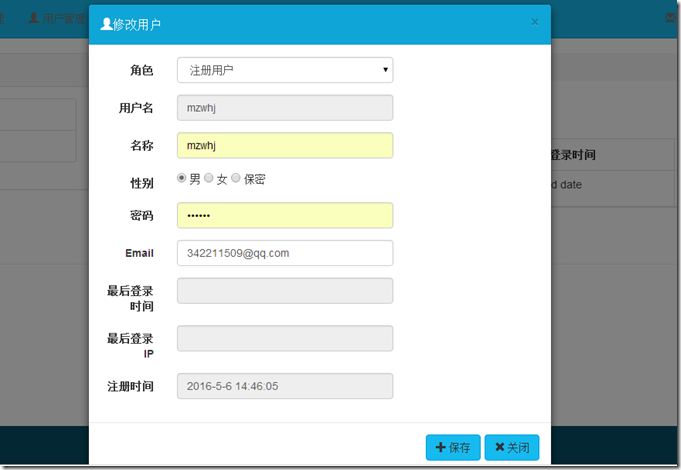Click the 登录时间 column header

tap(573, 155)
